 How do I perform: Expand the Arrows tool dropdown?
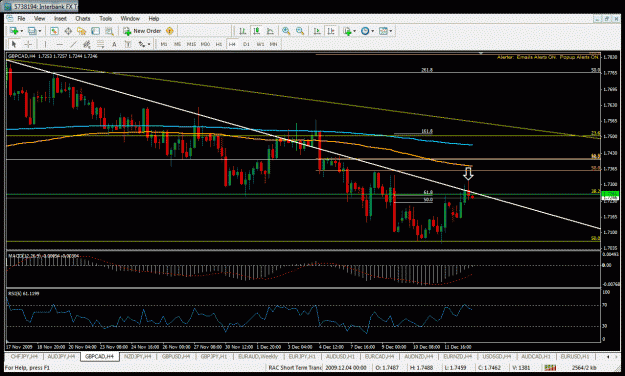pos(149,44)
